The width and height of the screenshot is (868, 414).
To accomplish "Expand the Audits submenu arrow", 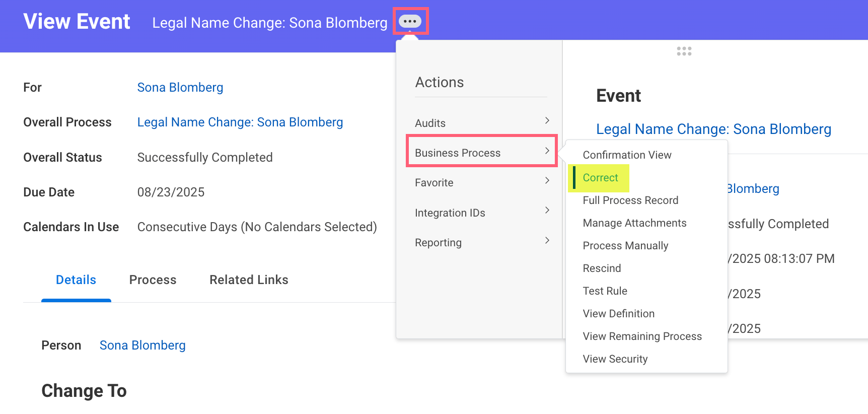I will coord(547,121).
